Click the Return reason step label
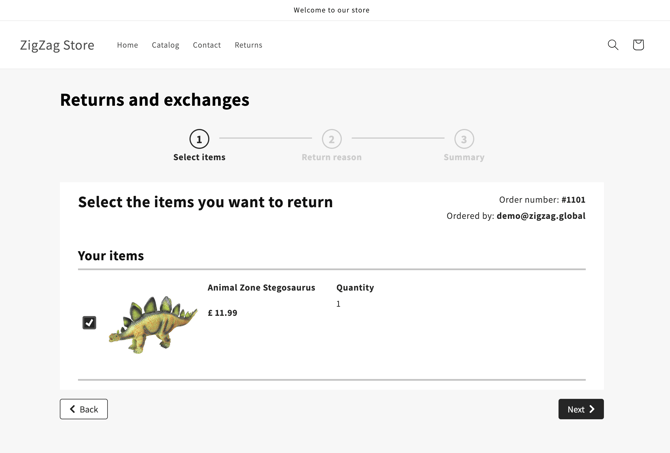The image size is (670, 453). (332, 157)
